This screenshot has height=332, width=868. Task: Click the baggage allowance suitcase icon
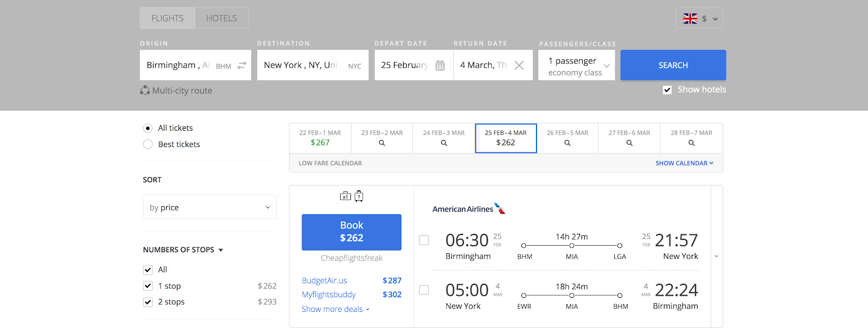point(346,196)
